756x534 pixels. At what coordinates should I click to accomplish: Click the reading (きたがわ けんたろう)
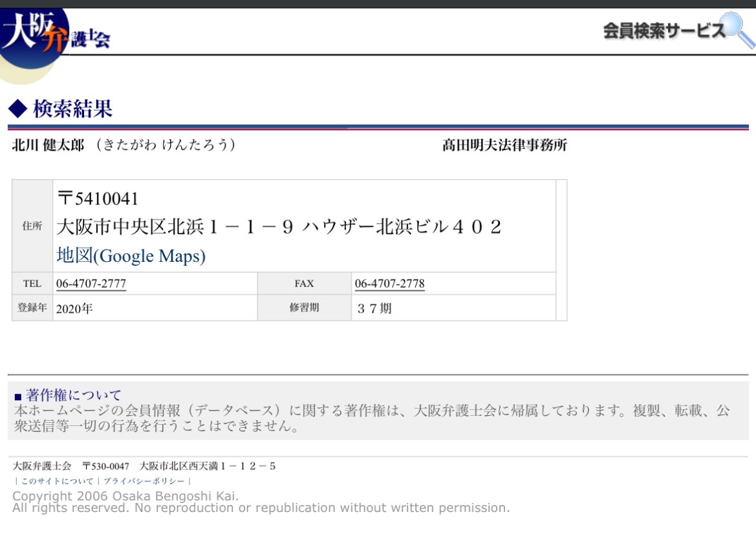pyautogui.click(x=165, y=145)
